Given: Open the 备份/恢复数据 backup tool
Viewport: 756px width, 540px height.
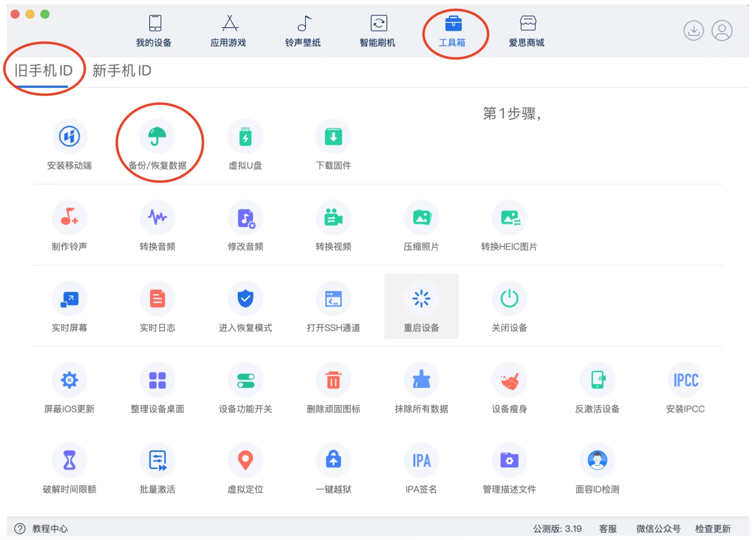Looking at the screenshot, I should 158,145.
